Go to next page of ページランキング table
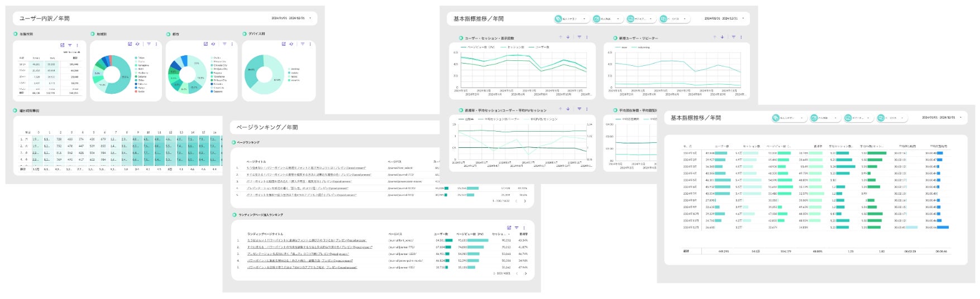The height and width of the screenshot is (299, 980). (525, 201)
